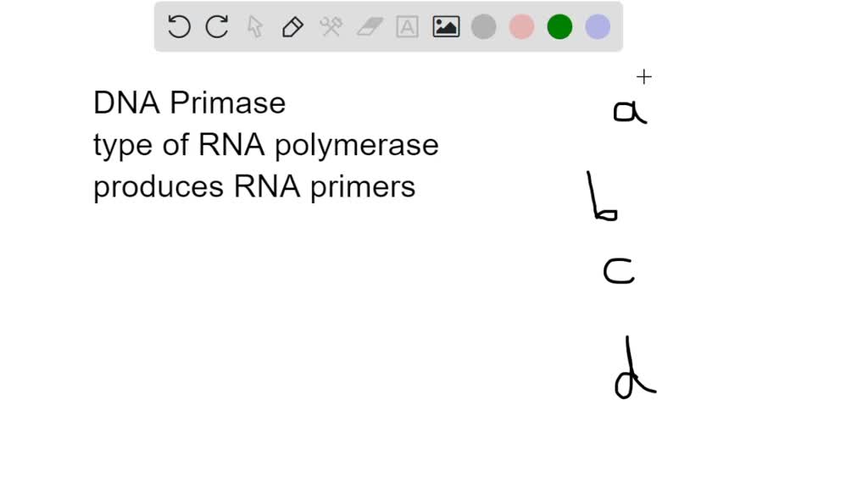This screenshot has height=488, width=868.
Task: Click the Undo icon
Action: (178, 26)
